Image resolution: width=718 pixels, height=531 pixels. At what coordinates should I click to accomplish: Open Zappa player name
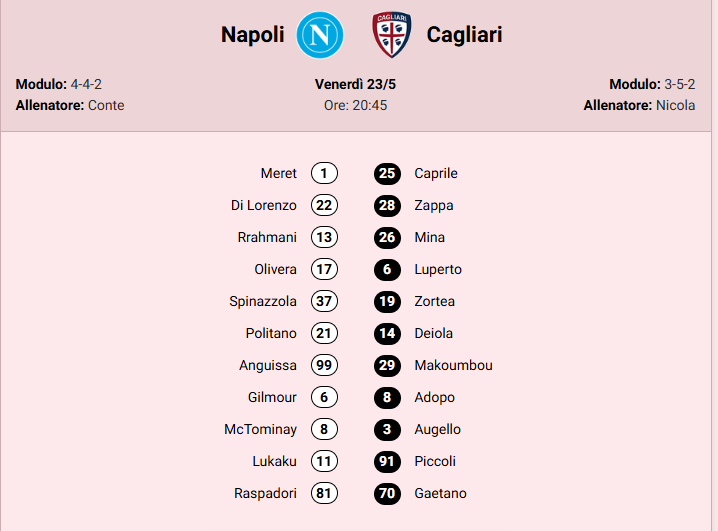[x=434, y=205]
